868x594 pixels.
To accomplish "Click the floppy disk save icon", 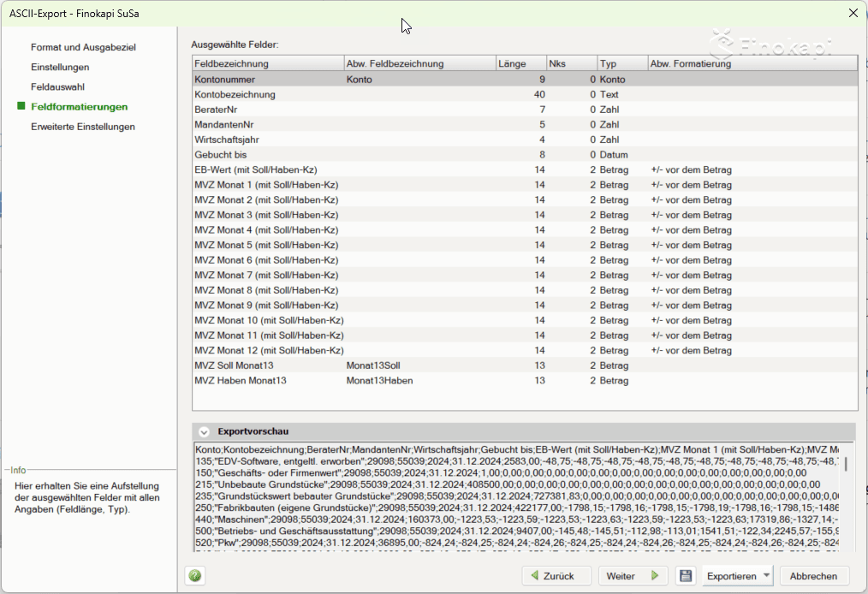I will [686, 576].
